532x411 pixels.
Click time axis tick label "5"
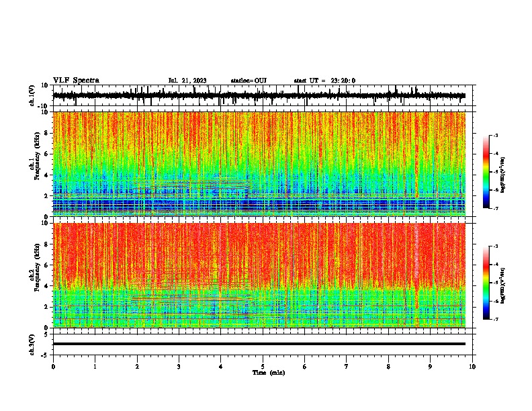click(x=263, y=367)
